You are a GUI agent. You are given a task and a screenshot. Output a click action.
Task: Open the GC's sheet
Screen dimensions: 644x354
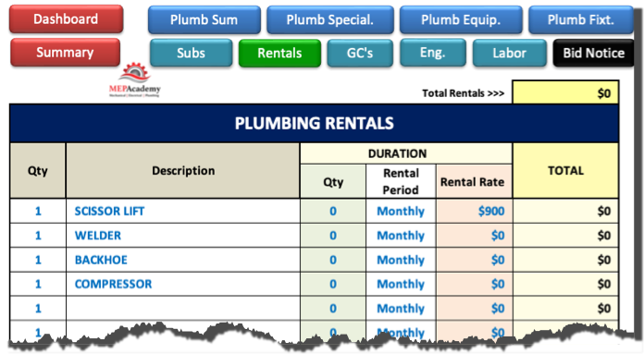(x=360, y=53)
